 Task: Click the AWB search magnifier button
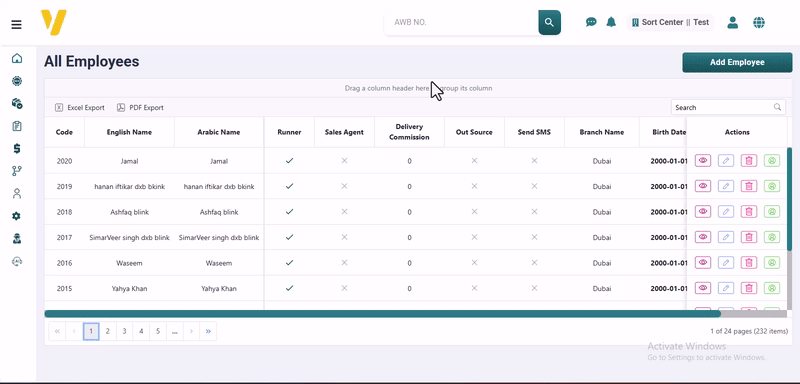(549, 22)
